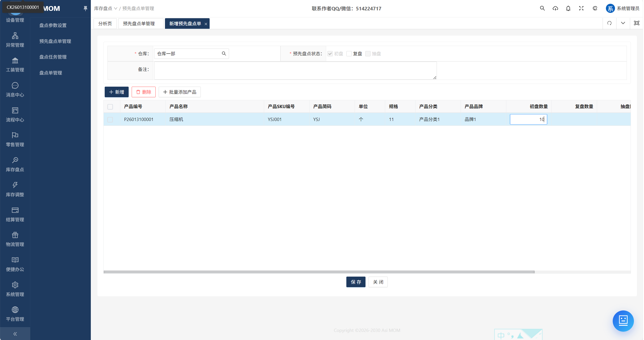Open 便捷办公 module in sidebar
The height and width of the screenshot is (340, 644).
pos(15,264)
